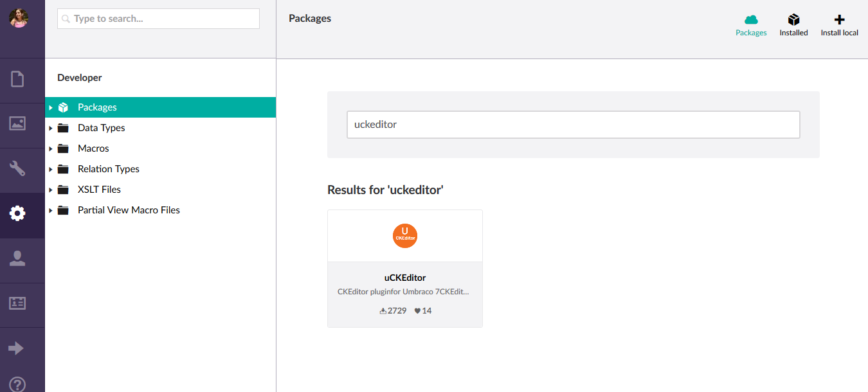
Task: Select Relation Types in the tree
Action: (x=108, y=169)
